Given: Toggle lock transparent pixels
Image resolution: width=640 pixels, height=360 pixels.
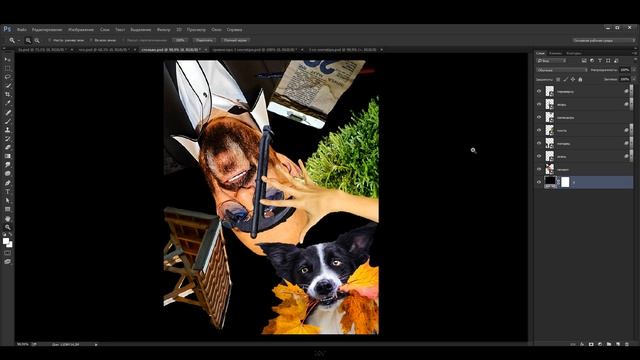Looking at the screenshot, I should 558,79.
